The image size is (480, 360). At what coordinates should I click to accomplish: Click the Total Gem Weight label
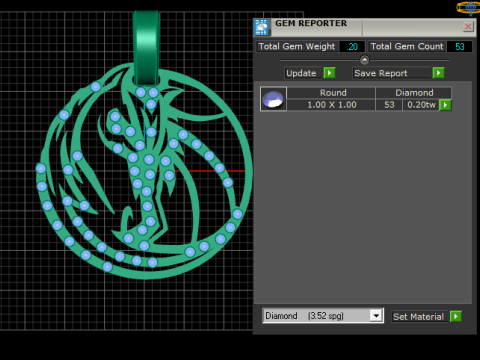click(x=297, y=47)
